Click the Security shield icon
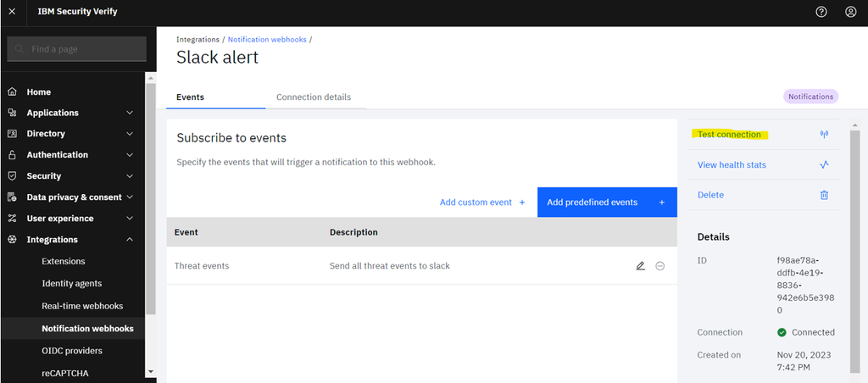Screen dimensions: 868x383 tap(12, 176)
